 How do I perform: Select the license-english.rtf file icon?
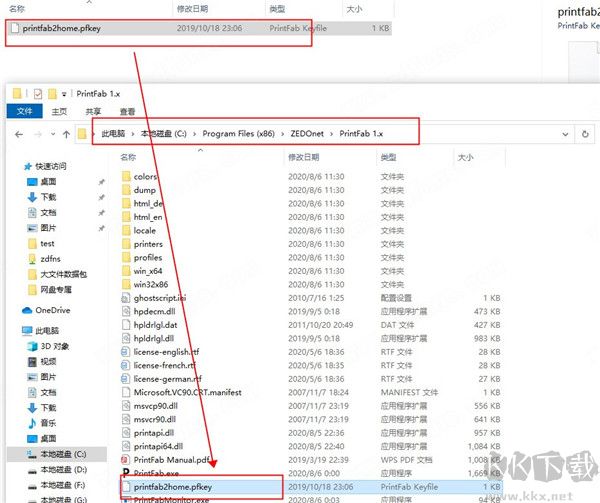point(125,352)
